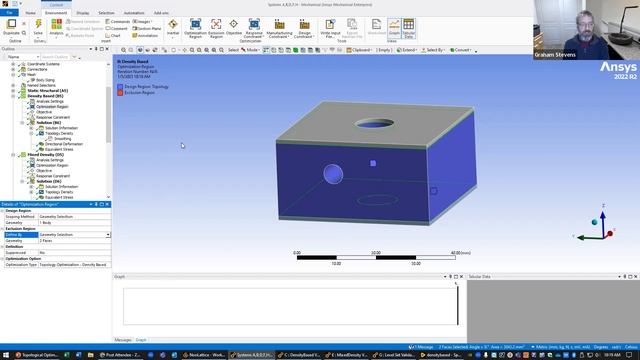Open the Name filter dropdown in Outline
640x360 pixels.
pyautogui.click(x=38, y=57)
